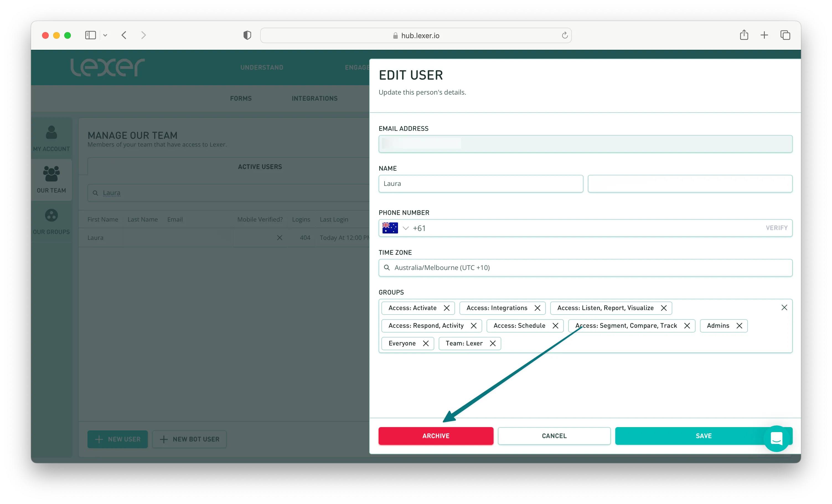Click the privacy shield icon
This screenshot has height=504, width=832.
point(247,35)
